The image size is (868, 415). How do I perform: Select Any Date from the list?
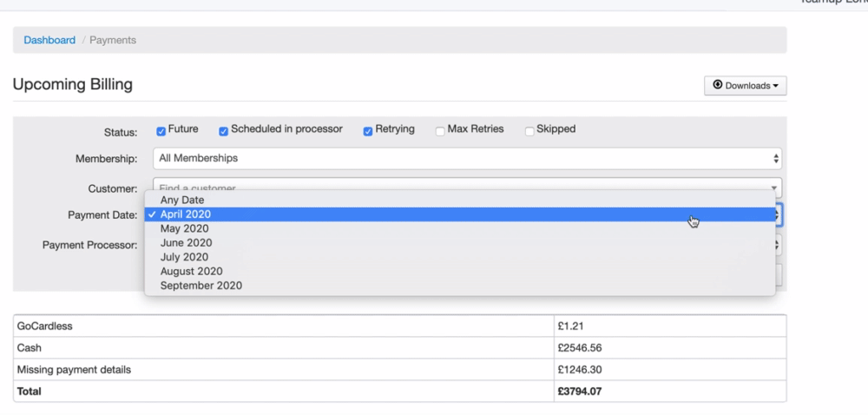point(182,200)
